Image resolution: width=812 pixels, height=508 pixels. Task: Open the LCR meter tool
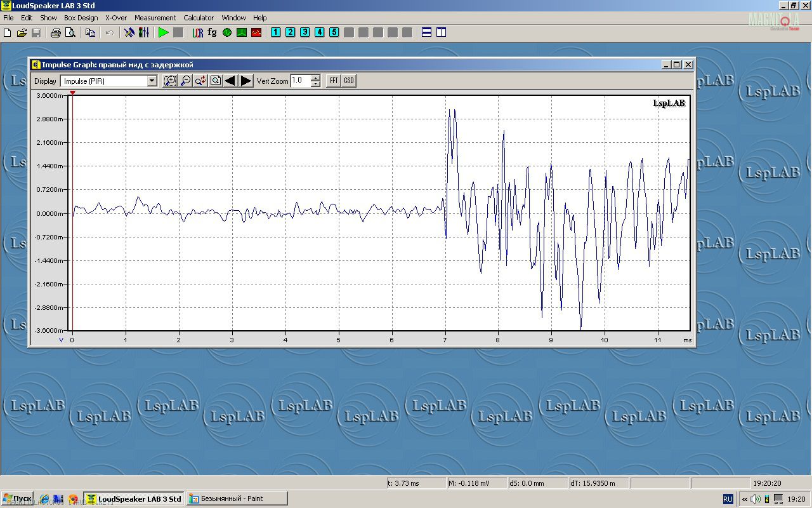coord(198,32)
